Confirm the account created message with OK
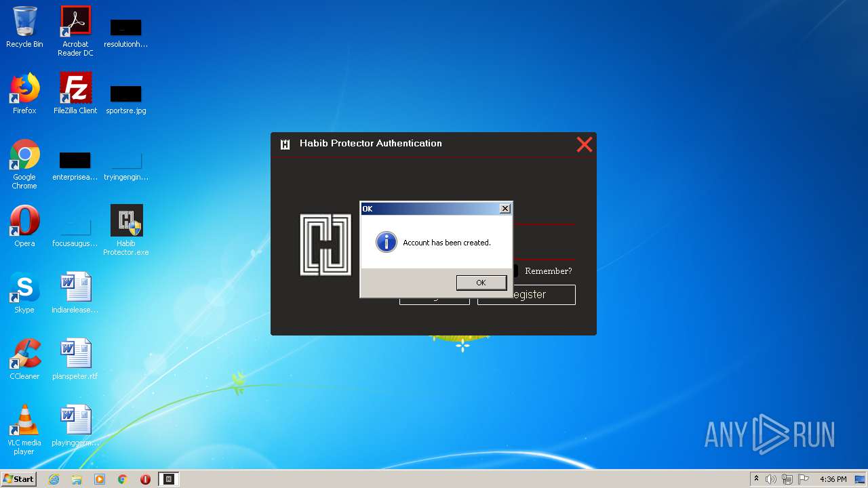 [x=481, y=283]
